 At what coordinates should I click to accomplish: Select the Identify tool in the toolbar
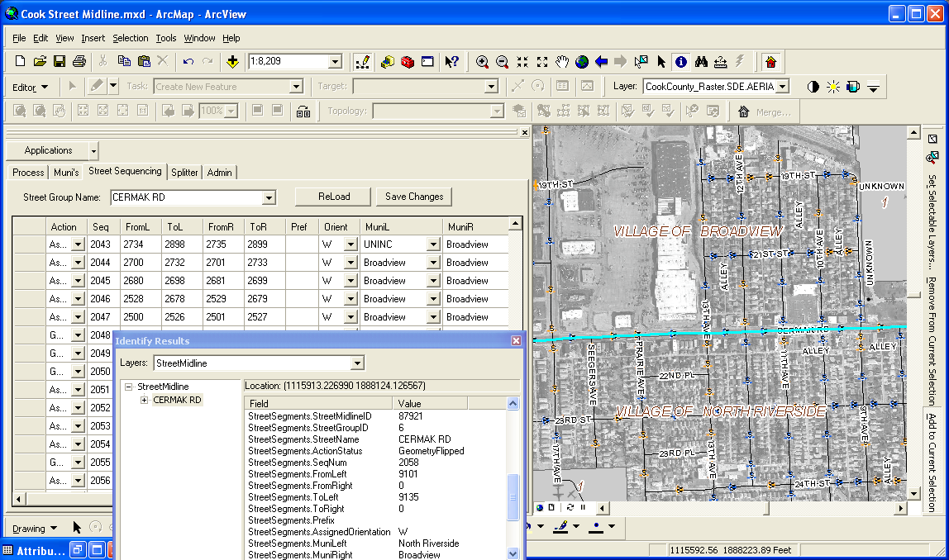click(680, 61)
